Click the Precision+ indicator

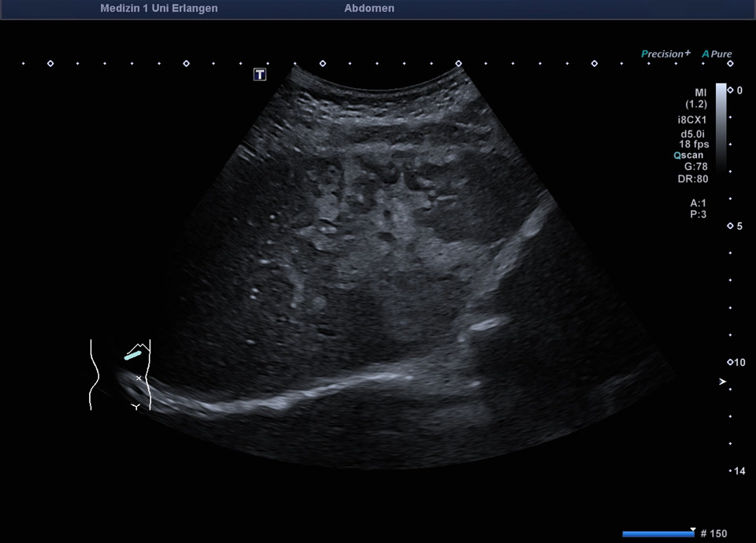pos(665,54)
